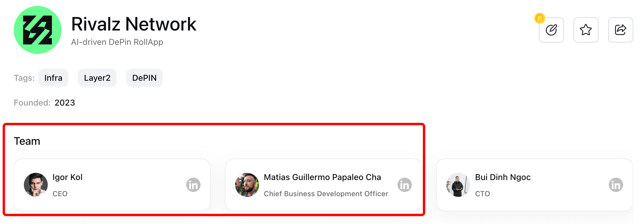Click the Tags: label

point(24,78)
